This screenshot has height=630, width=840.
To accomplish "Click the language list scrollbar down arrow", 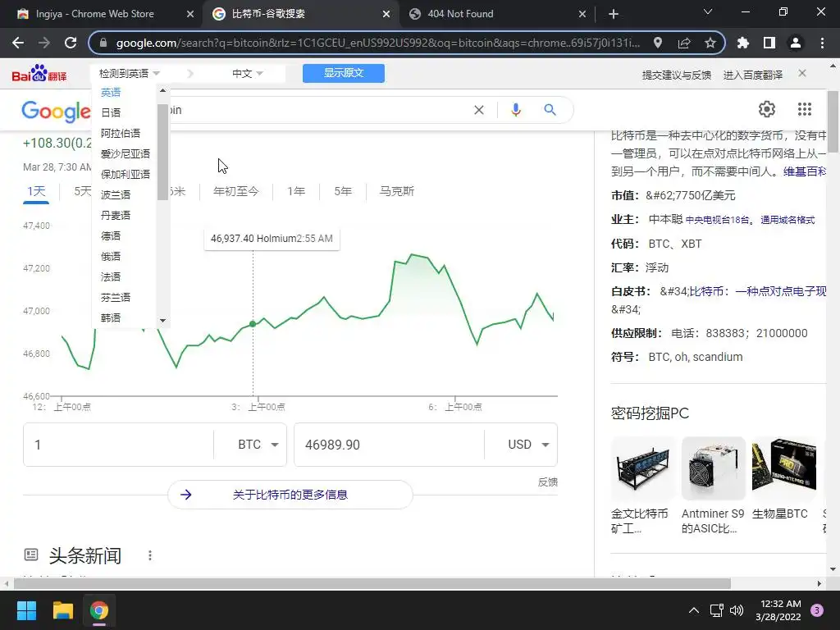I will (163, 321).
